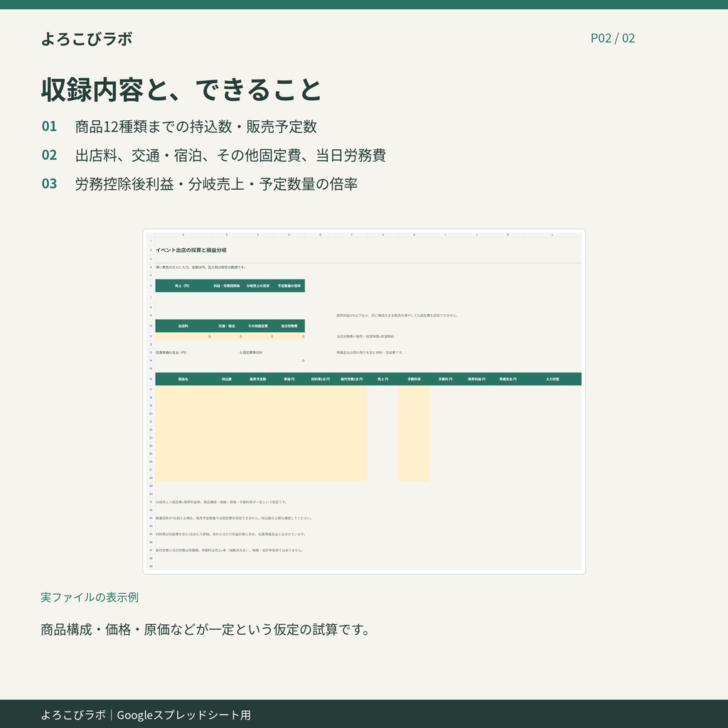
Task: Click the 手数料率 column header
Action: click(x=414, y=380)
